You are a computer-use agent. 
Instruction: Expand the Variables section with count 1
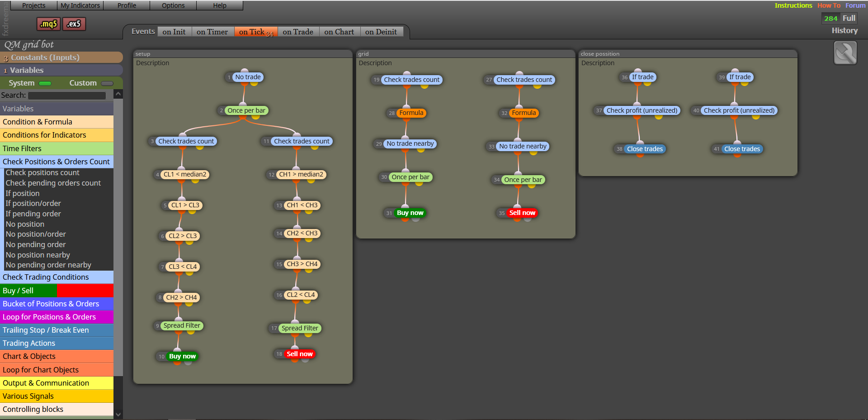61,70
